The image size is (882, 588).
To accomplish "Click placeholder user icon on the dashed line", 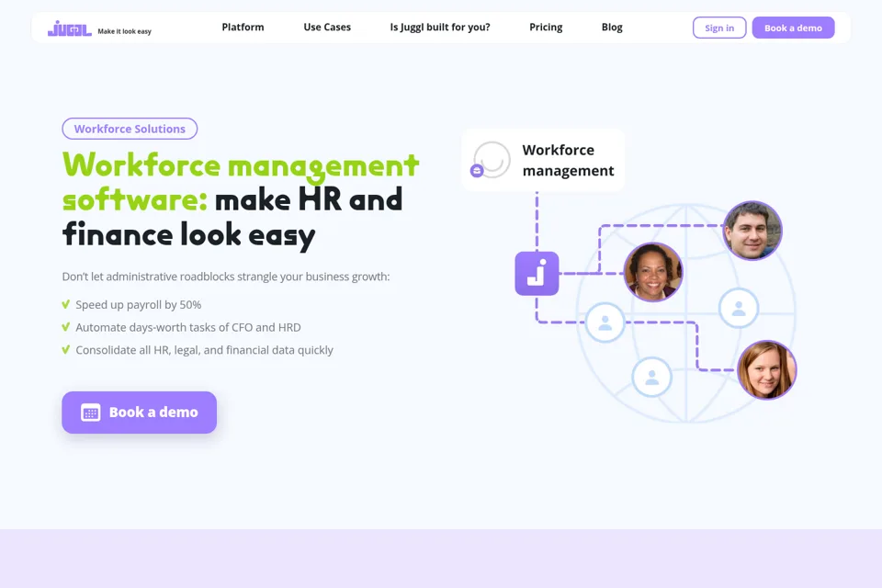I will click(605, 322).
